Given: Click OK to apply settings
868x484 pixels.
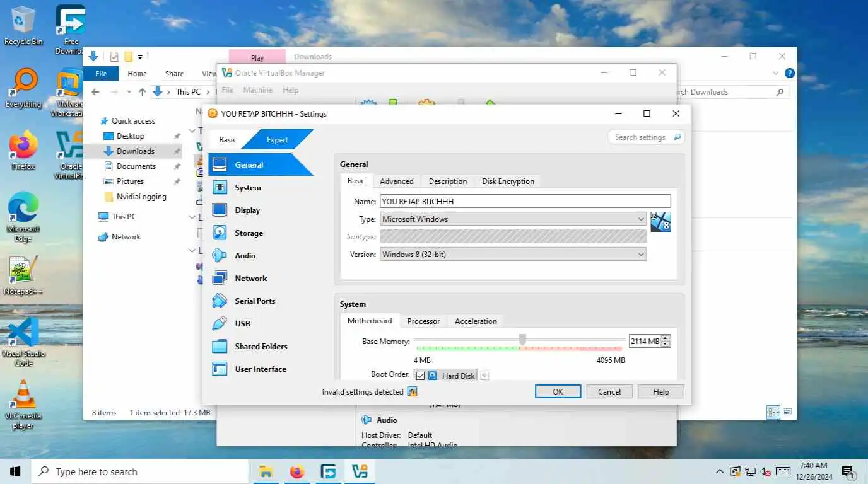Looking at the screenshot, I should [558, 391].
